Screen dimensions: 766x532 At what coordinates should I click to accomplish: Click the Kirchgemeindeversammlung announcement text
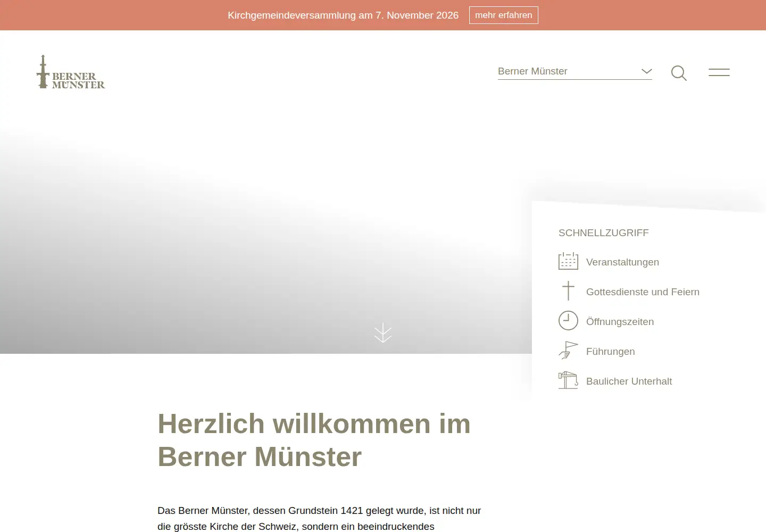(x=343, y=15)
